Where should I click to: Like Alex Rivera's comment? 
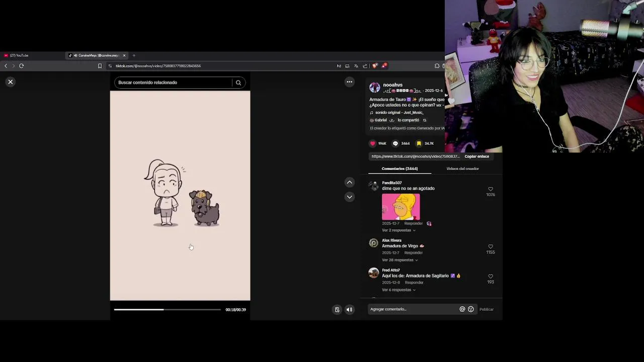click(x=491, y=247)
